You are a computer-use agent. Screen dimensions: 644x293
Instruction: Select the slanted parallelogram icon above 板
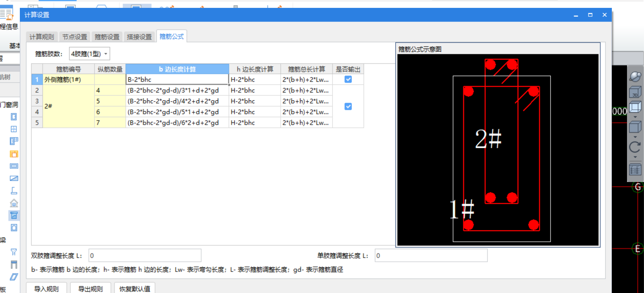tap(14, 277)
